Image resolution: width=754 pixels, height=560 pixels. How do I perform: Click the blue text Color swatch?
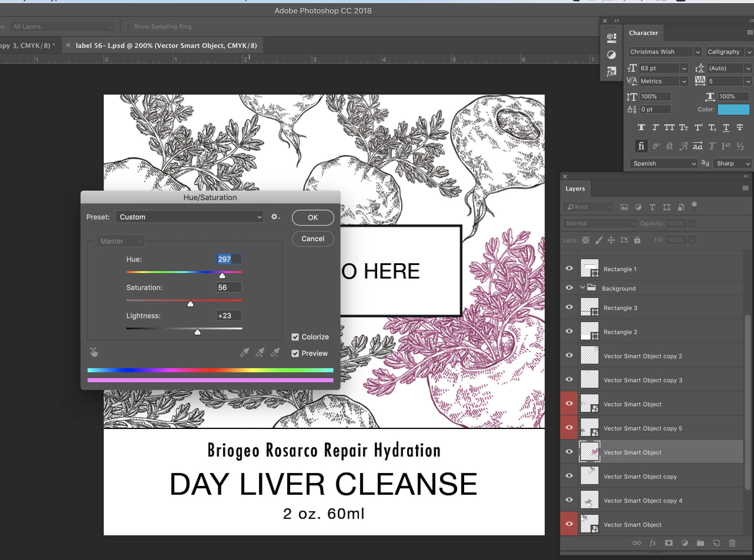click(x=733, y=110)
